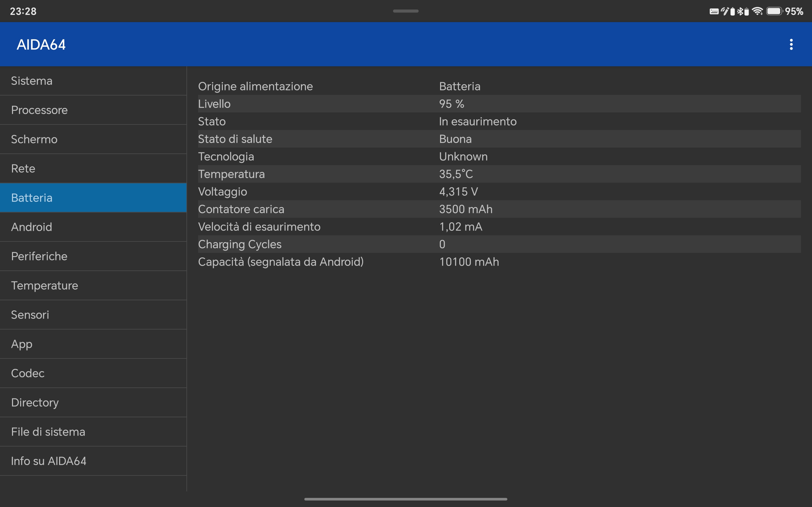Select the Stato di salute label
This screenshot has width=812, height=507.
[235, 139]
